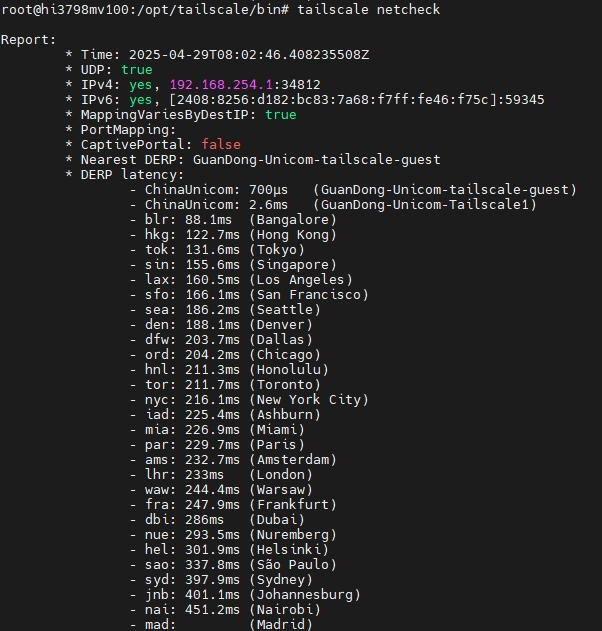602x631 pixels.
Task: Click the Nearest DERP server name
Action: (x=317, y=159)
